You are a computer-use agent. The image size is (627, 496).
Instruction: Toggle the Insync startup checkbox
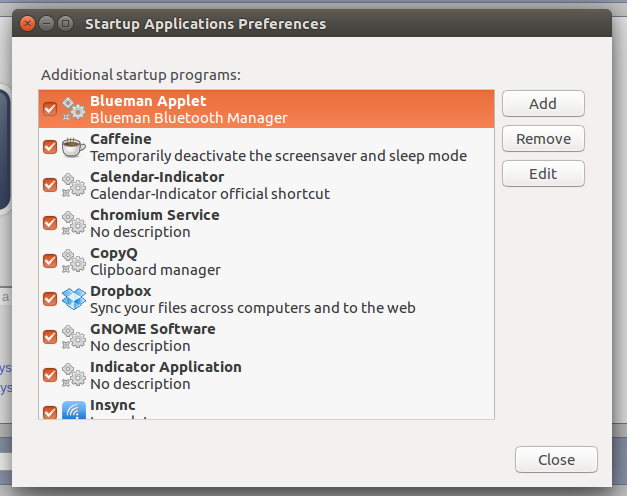click(x=50, y=410)
